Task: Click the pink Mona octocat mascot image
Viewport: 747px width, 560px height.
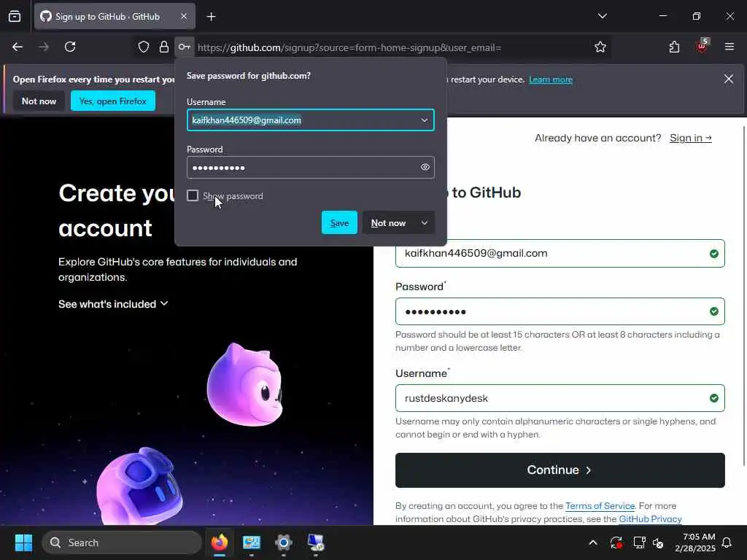Action: [x=245, y=384]
